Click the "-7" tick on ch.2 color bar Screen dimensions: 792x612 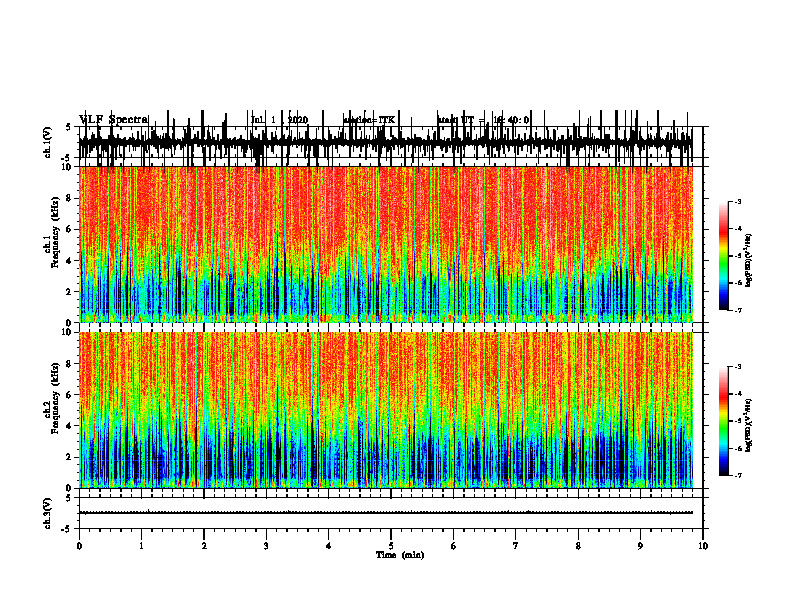pos(737,475)
